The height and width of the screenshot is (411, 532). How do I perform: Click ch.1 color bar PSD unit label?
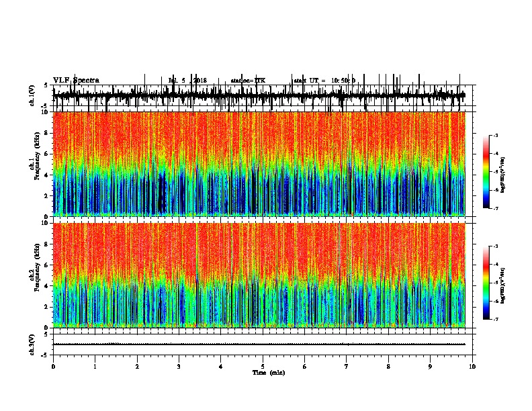tap(503, 175)
